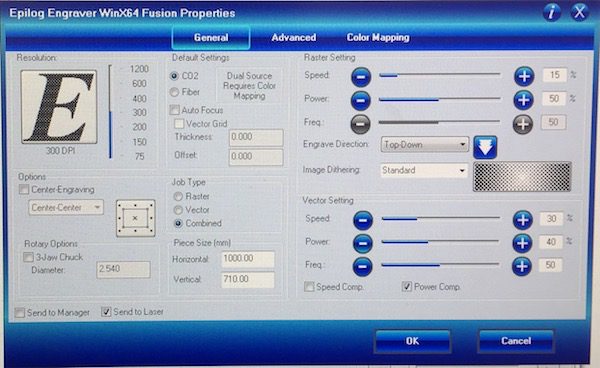Image resolution: width=600 pixels, height=368 pixels.
Task: Click the Vector Speed slider track
Action: (x=441, y=218)
